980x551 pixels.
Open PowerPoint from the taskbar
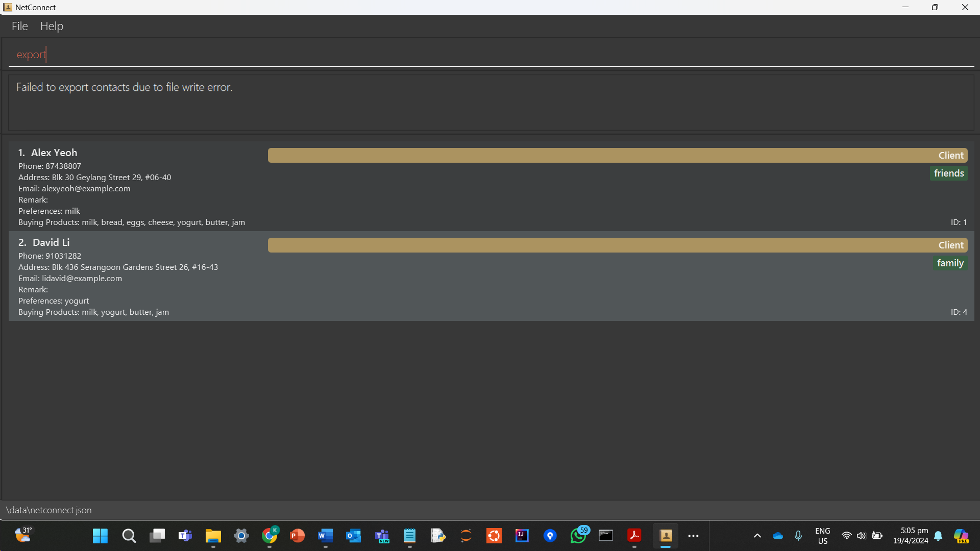(297, 536)
